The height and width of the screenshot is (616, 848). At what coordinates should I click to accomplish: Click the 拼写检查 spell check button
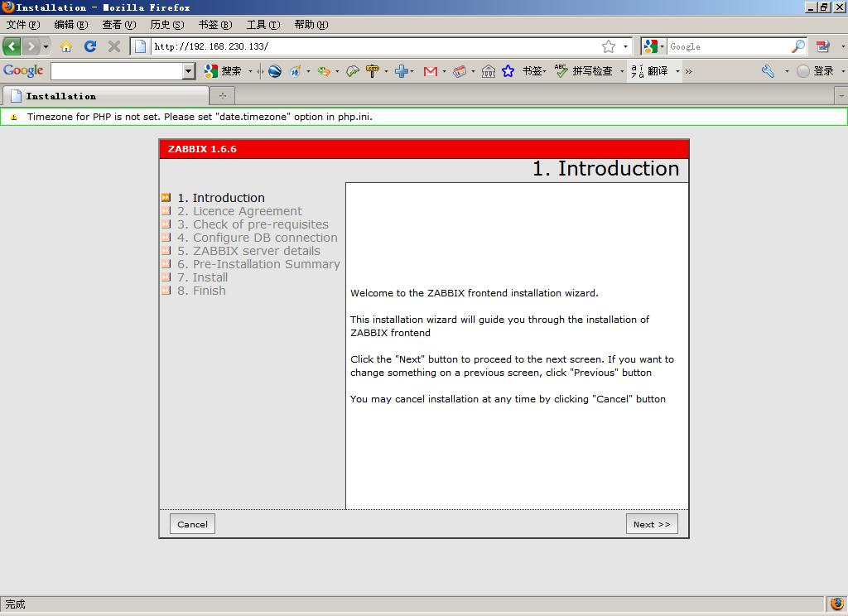click(x=584, y=71)
